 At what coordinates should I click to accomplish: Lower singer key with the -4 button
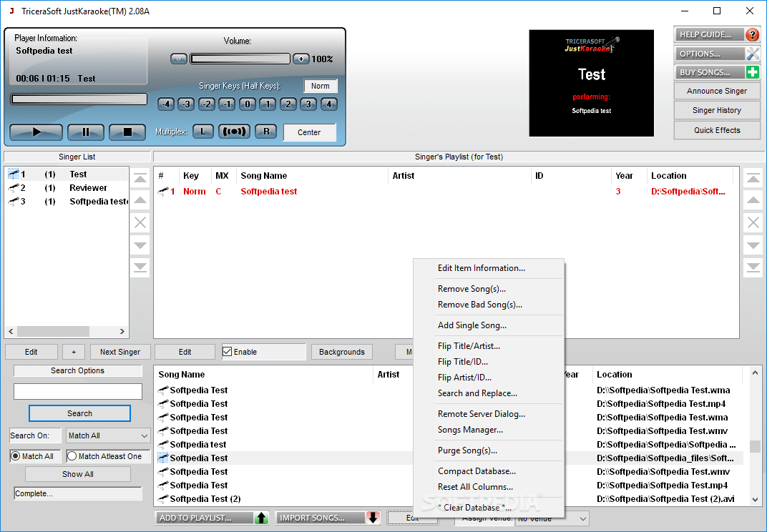165,104
